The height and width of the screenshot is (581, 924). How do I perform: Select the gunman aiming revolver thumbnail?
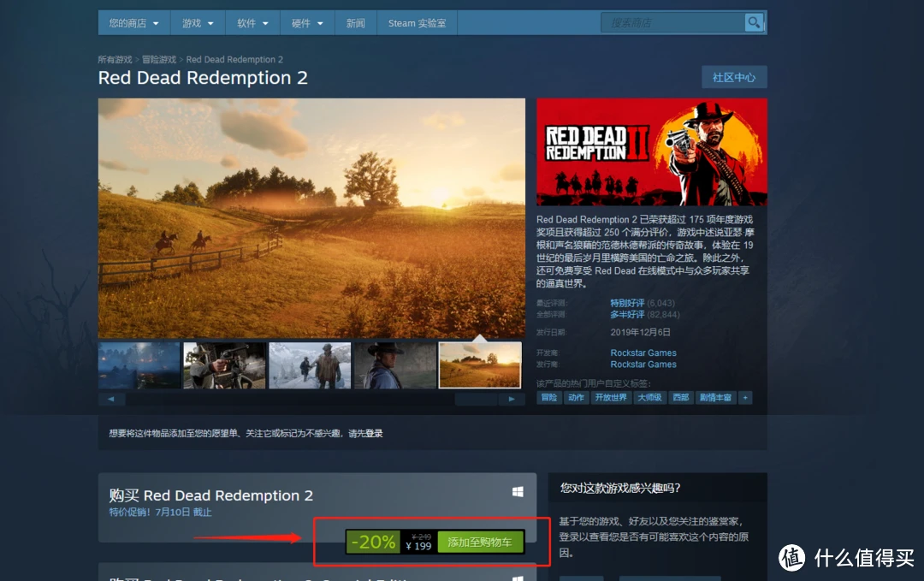coord(224,365)
